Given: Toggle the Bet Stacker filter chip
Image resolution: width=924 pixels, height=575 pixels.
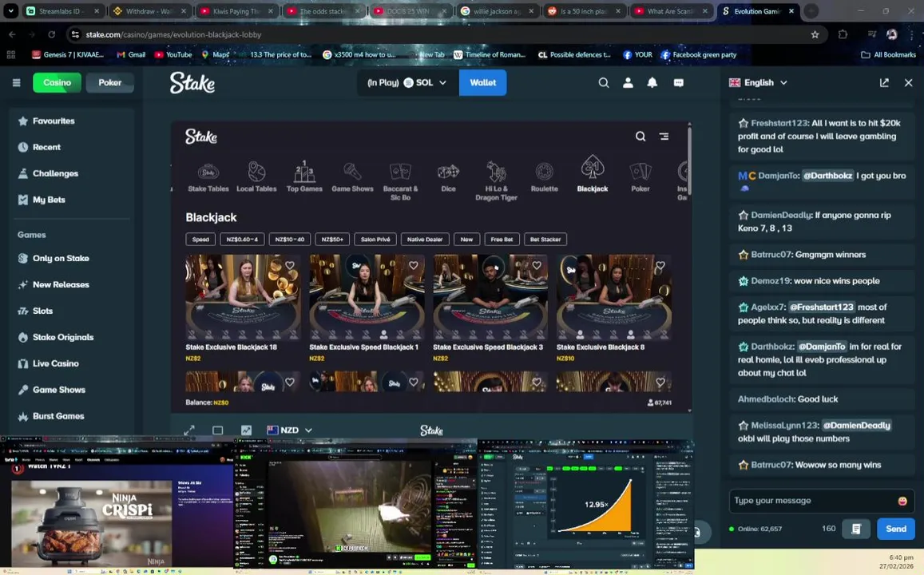Looking at the screenshot, I should coord(545,240).
